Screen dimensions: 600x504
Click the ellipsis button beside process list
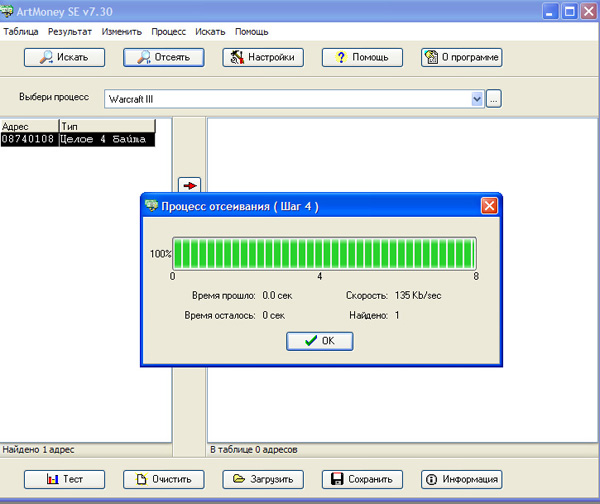coord(494,99)
